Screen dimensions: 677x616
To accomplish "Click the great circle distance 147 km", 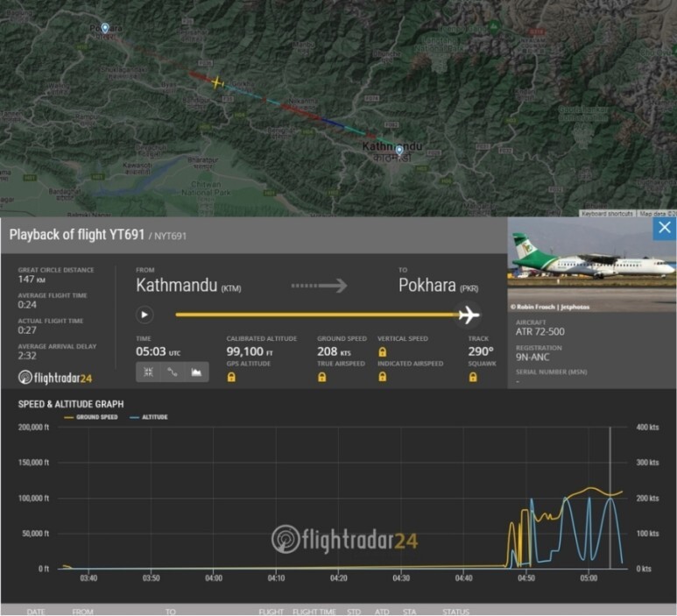I will click(x=32, y=280).
